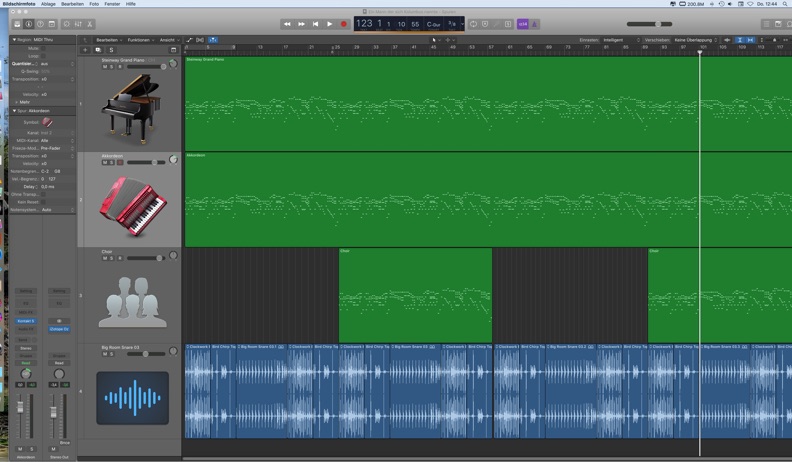Viewport: 792px width, 462px height.
Task: Open Smart Controls from toolbar
Action: [x=66, y=24]
